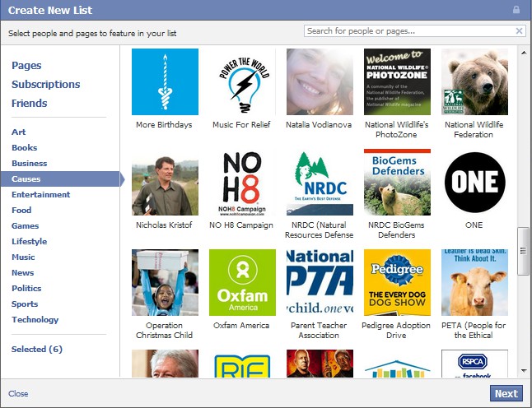Click the scrollbar down arrow
Screen dimensions: 532x408
click(x=524, y=371)
